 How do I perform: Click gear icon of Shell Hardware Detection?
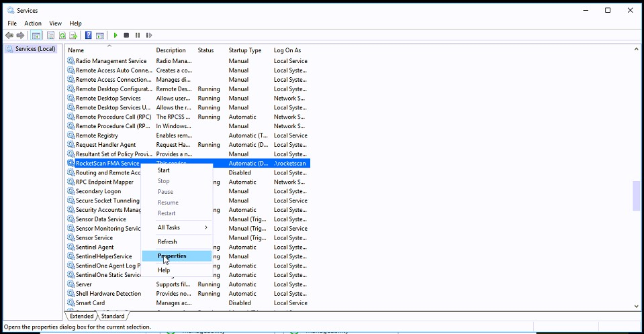(x=71, y=294)
